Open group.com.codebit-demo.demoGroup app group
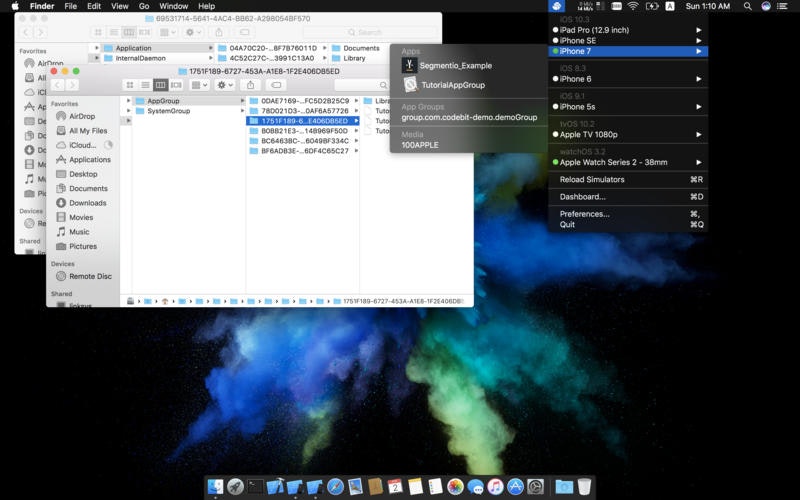This screenshot has width=800, height=500. pyautogui.click(x=468, y=117)
